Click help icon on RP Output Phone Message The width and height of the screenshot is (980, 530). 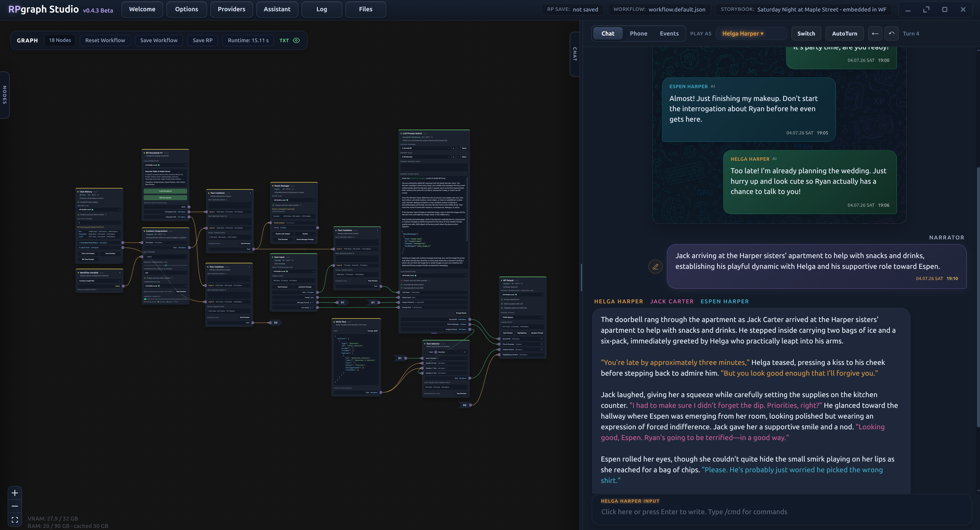542,344
